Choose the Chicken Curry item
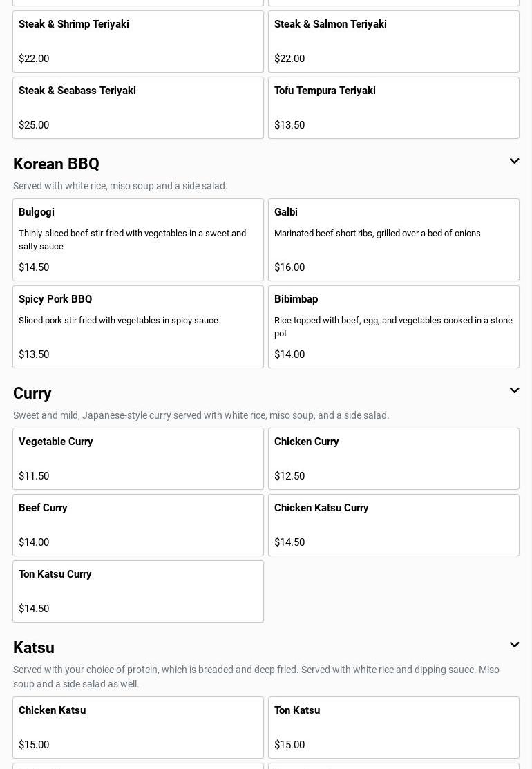Screen dimensions: 532x769 point(394,459)
